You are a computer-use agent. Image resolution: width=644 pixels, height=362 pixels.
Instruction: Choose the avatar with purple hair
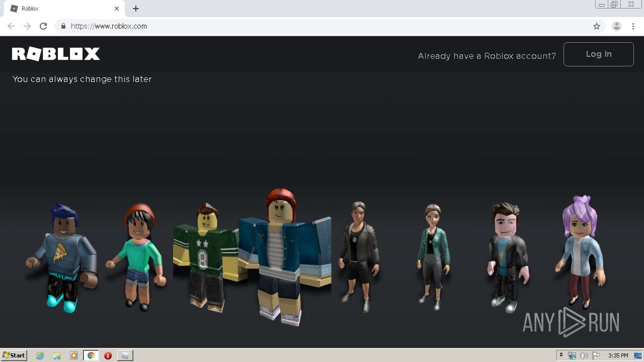(x=580, y=252)
